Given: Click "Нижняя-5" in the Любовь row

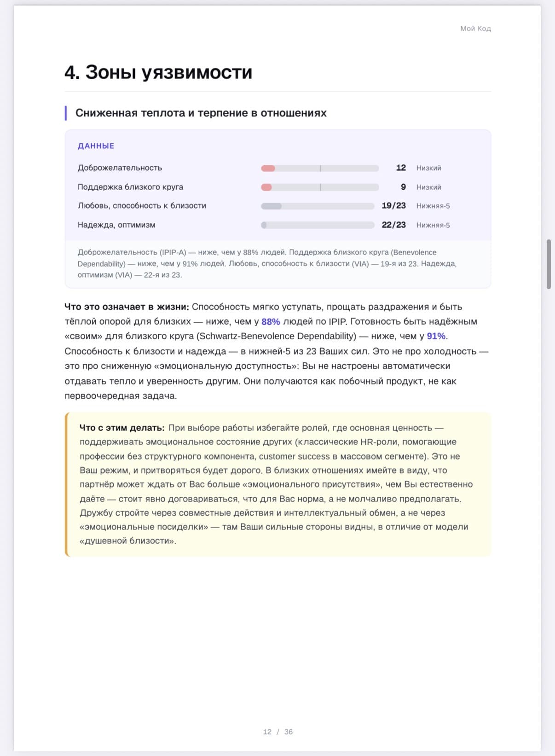Looking at the screenshot, I should (433, 206).
